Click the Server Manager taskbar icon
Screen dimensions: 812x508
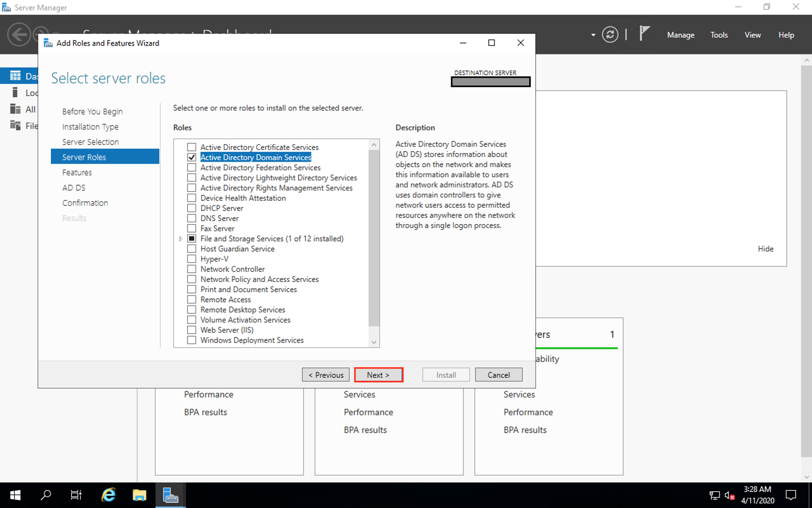click(x=170, y=495)
